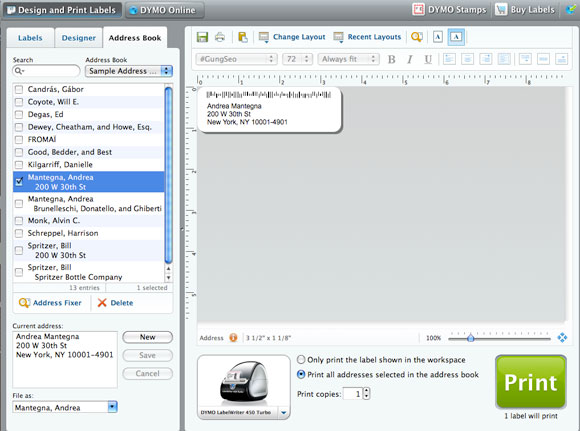Image resolution: width=580 pixels, height=431 pixels.
Task: Click the Current address text box
Action: 65,359
